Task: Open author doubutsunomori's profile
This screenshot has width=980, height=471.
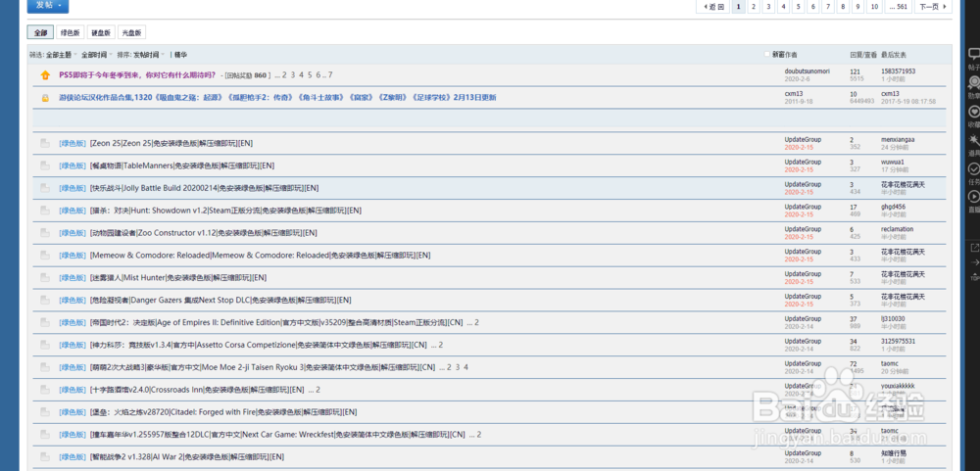Action: (807, 71)
